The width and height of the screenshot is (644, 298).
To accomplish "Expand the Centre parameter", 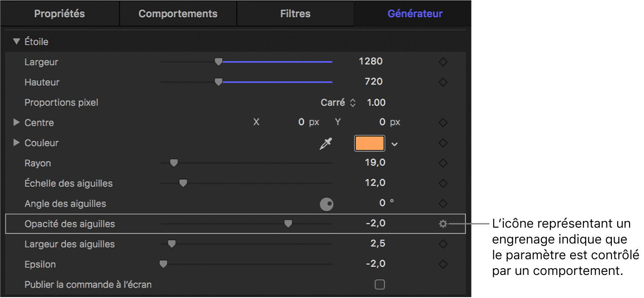I will coord(17,123).
